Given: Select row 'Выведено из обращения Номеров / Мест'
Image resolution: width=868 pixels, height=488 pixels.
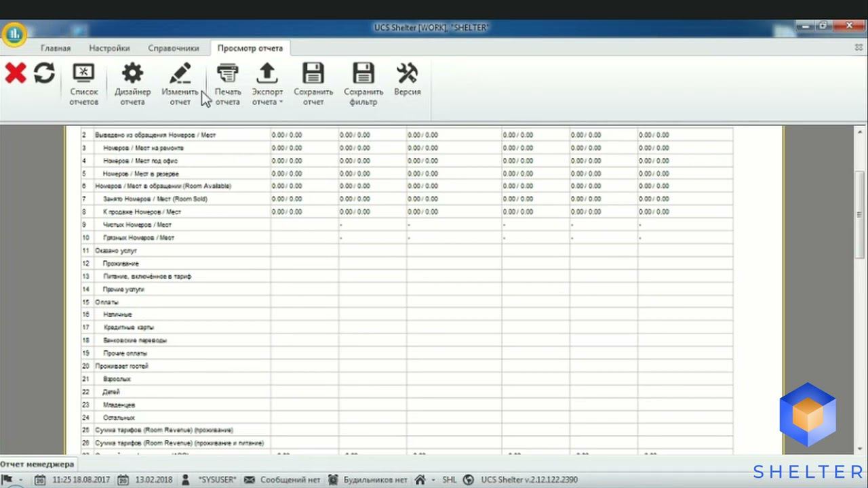Looking at the screenshot, I should [x=407, y=135].
